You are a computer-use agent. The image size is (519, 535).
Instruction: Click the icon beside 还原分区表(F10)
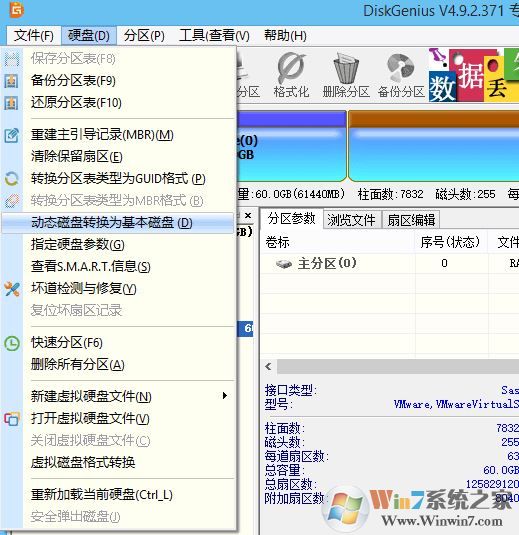(11, 103)
